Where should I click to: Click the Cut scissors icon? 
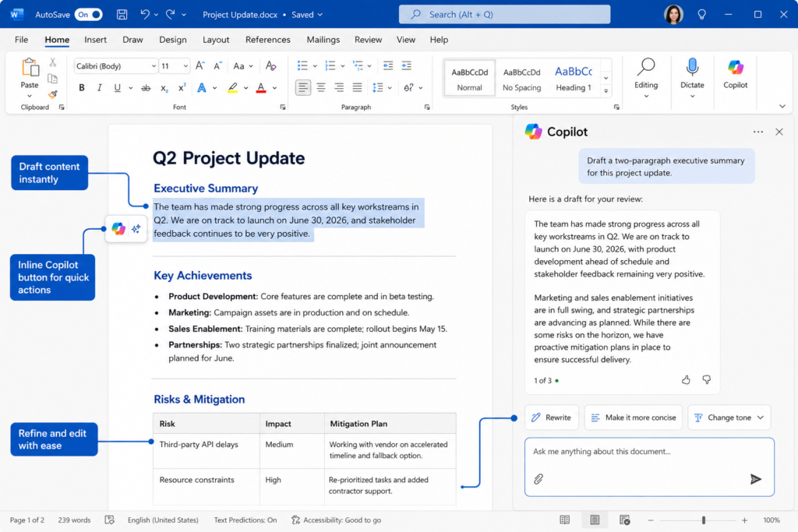pyautogui.click(x=52, y=62)
